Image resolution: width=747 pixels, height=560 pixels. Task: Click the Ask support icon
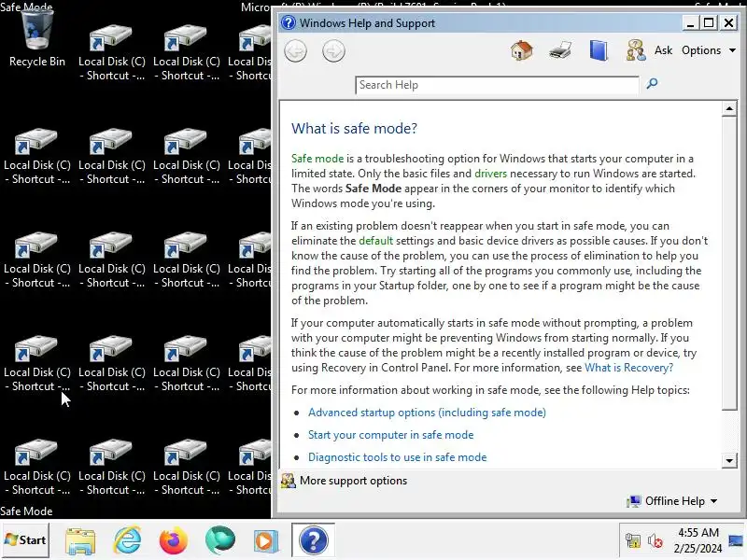[636, 50]
